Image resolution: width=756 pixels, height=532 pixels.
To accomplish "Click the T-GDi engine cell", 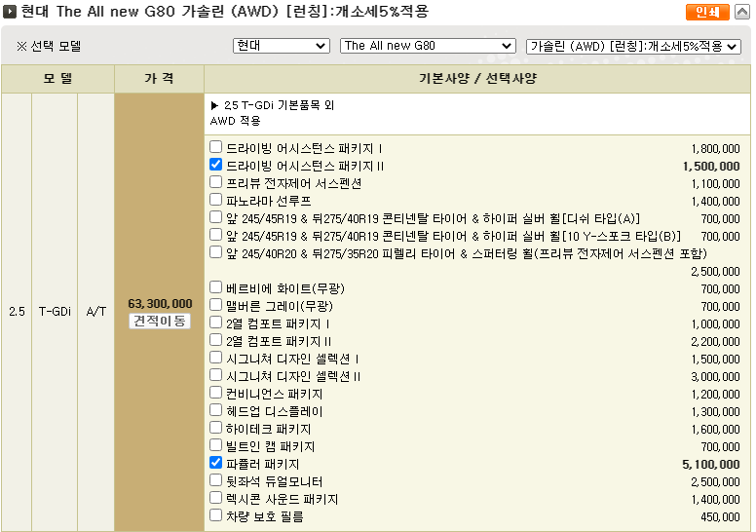I will 55,312.
